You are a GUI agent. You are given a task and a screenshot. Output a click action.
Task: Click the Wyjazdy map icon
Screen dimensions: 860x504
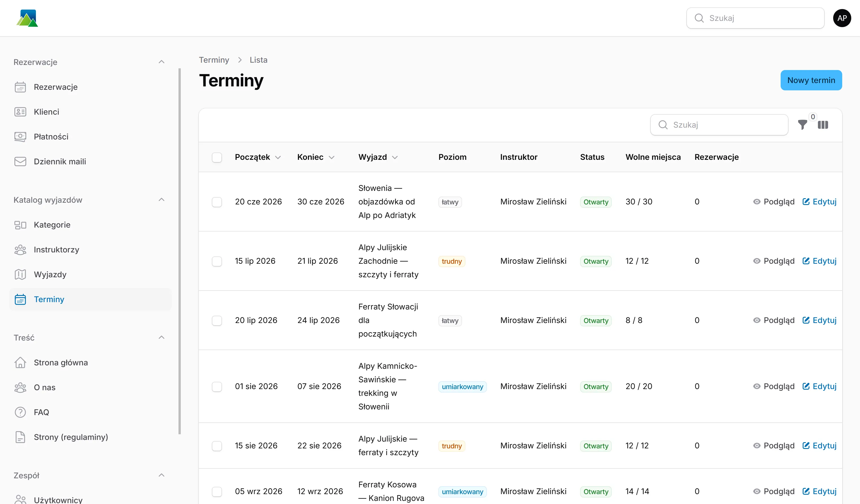tap(20, 274)
